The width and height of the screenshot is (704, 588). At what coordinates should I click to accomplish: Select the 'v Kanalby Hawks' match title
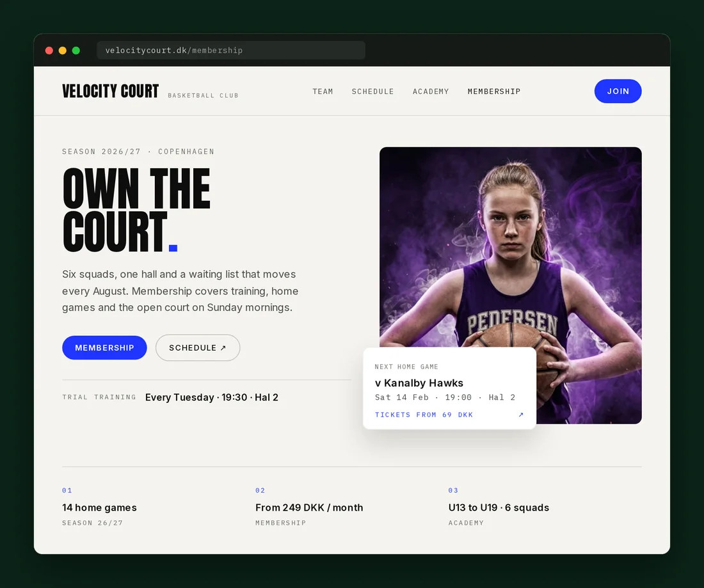[419, 383]
